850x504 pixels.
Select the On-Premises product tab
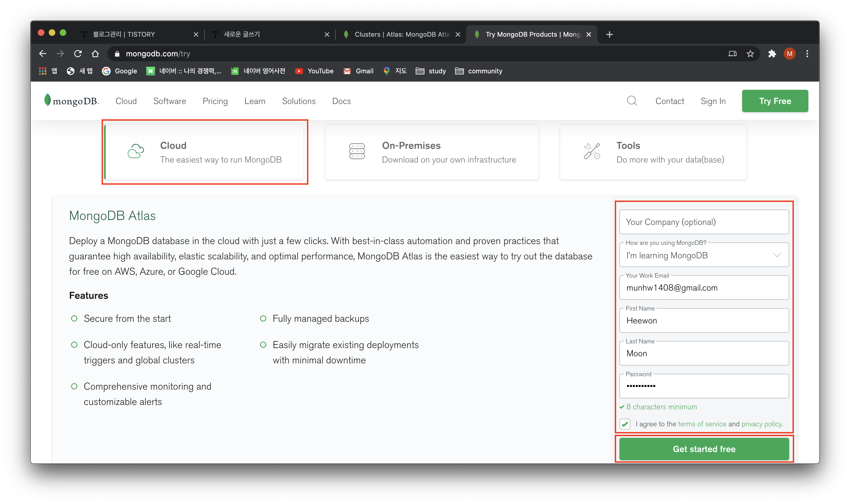point(432,152)
